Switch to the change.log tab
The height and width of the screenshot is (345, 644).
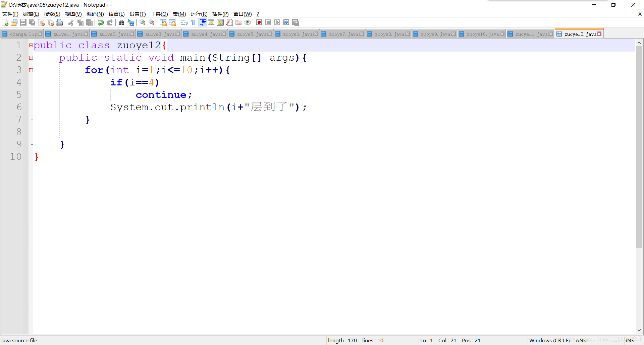click(22, 34)
